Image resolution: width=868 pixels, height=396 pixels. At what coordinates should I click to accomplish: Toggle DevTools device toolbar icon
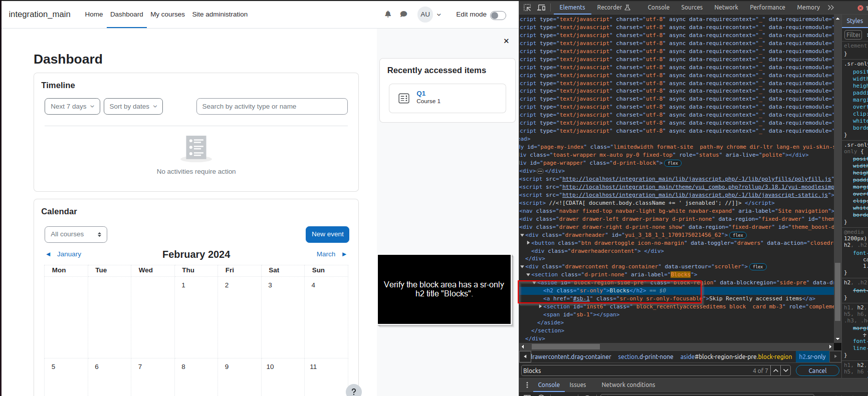point(541,8)
